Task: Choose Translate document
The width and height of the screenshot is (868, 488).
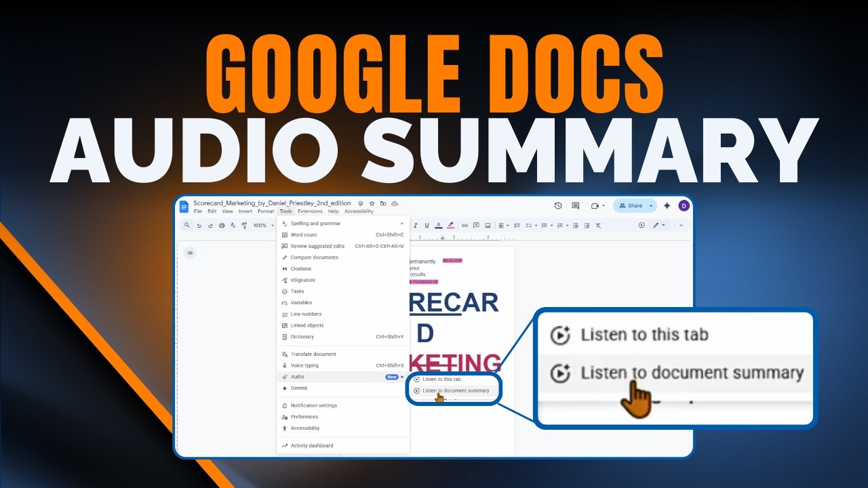Action: pyautogui.click(x=343, y=354)
